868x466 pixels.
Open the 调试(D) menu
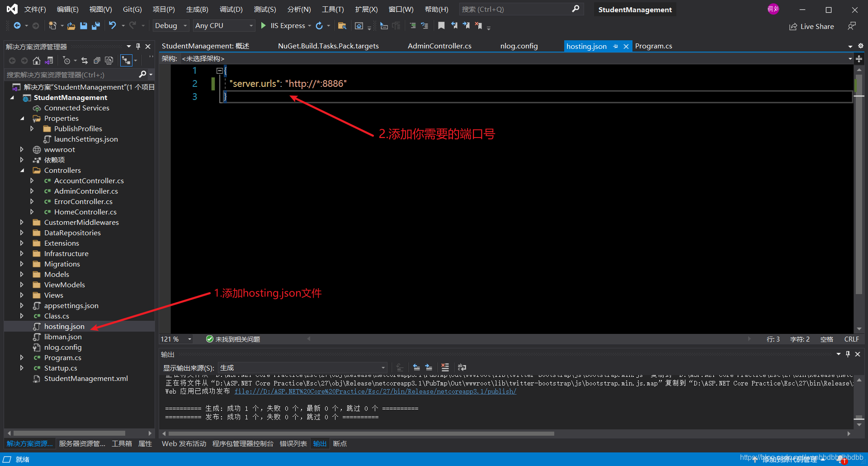[x=231, y=9]
